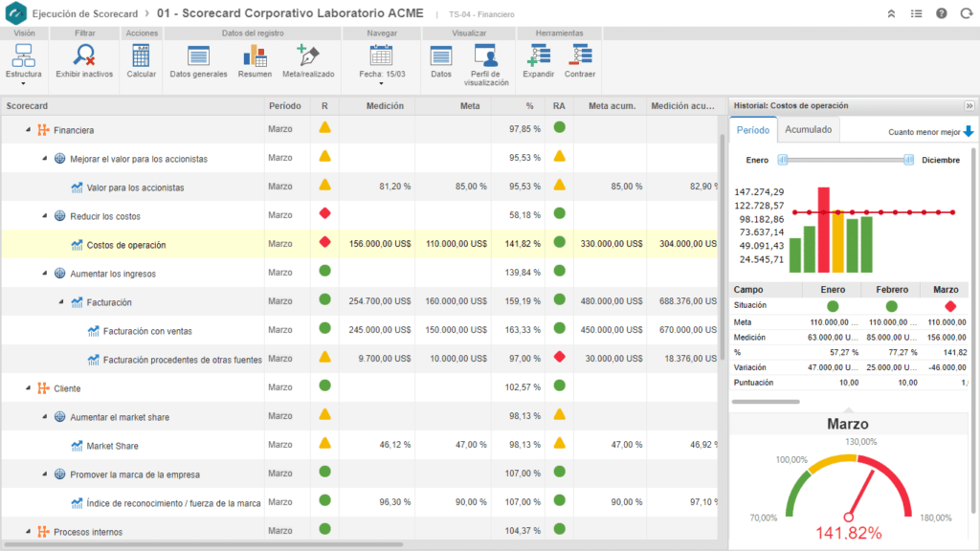Image resolution: width=980 pixels, height=551 pixels.
Task: Open the Fecha: 15/03 date picker
Action: (x=381, y=63)
